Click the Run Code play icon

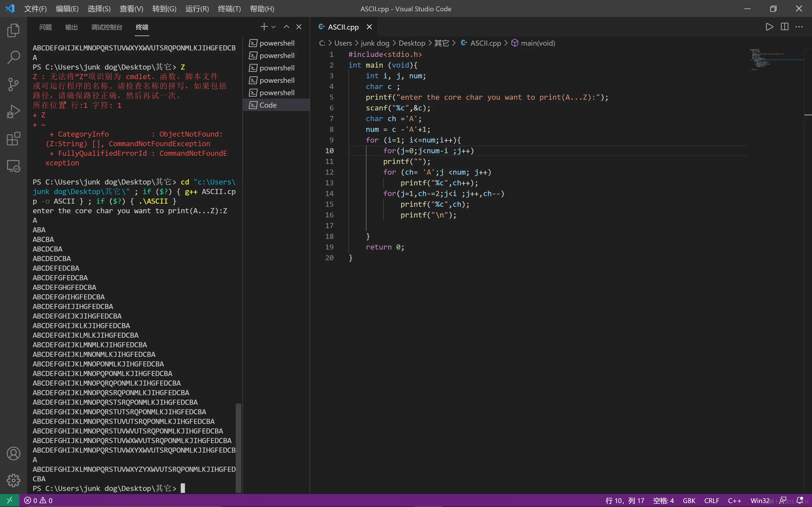(769, 27)
